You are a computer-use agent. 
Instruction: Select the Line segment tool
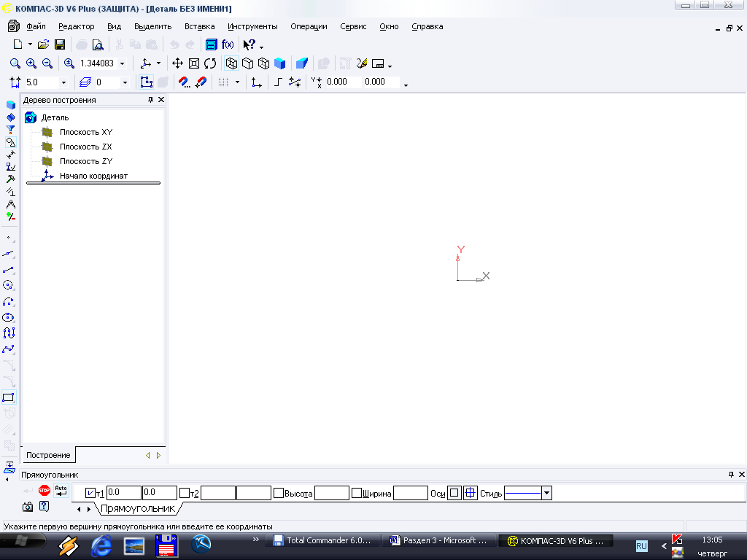[x=8, y=270]
